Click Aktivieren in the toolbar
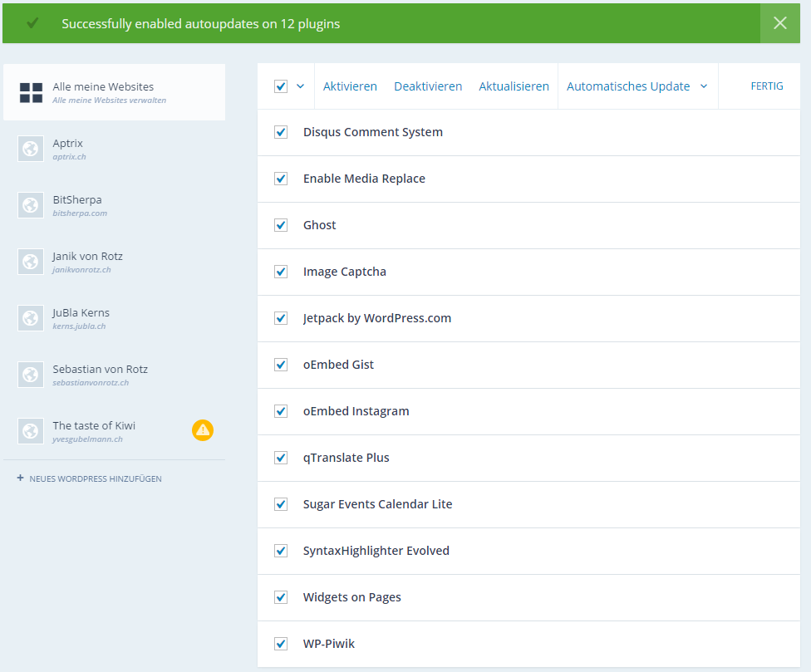The height and width of the screenshot is (672, 811). 350,86
